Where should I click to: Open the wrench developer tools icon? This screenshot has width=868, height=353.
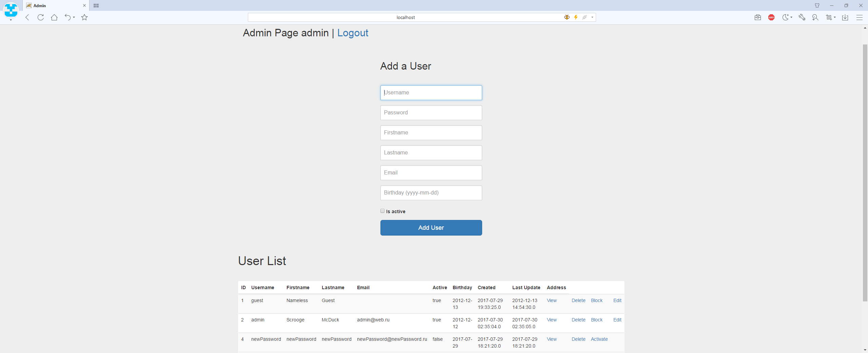(802, 17)
